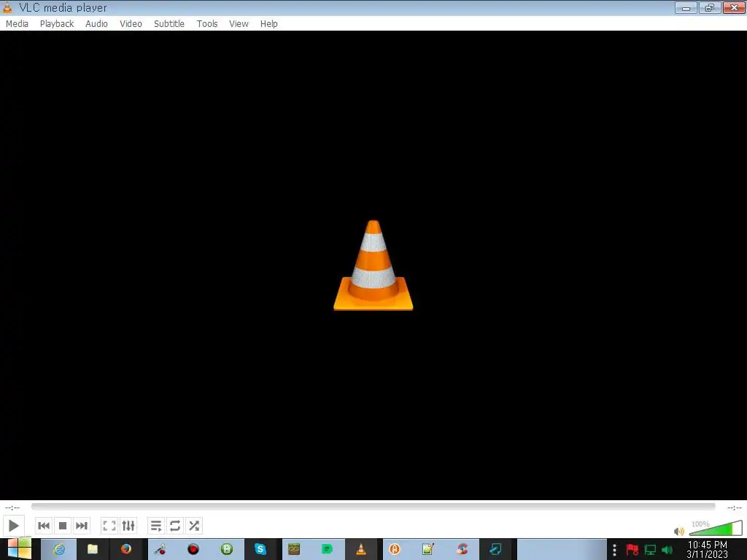Switch to VLC taskbar button
The image size is (747, 560).
[361, 549]
